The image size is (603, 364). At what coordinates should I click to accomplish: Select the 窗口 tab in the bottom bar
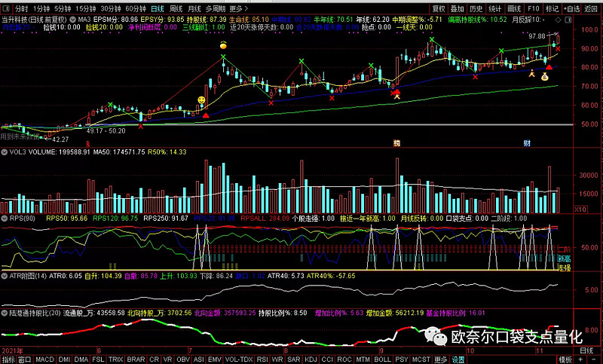tap(25, 359)
